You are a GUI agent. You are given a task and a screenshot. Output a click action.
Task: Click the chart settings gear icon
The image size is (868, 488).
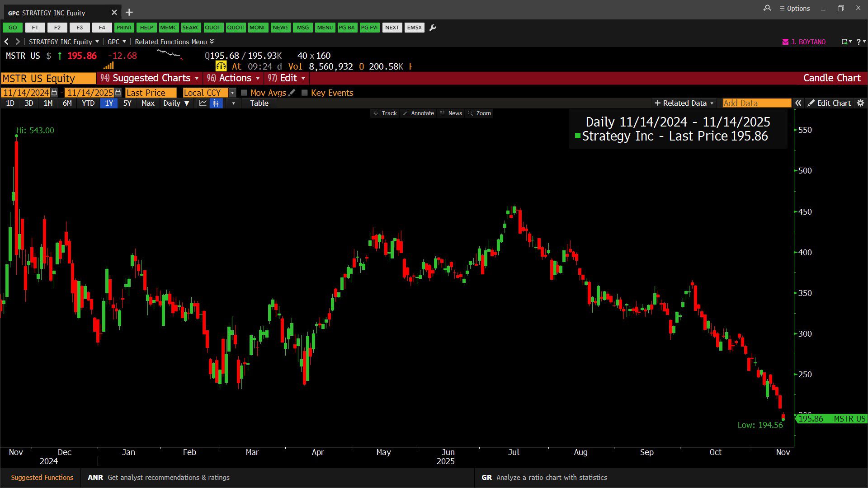click(860, 103)
